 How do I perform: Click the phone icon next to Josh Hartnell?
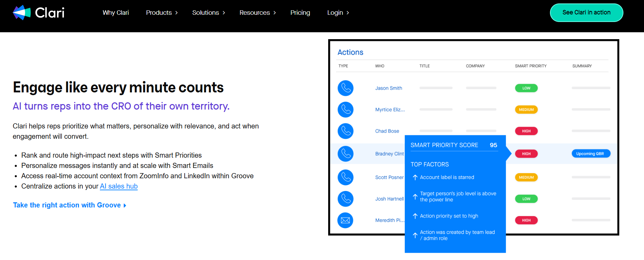point(345,199)
